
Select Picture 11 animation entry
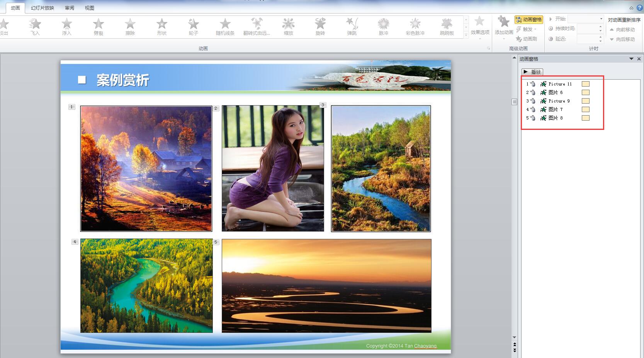[x=557, y=84]
